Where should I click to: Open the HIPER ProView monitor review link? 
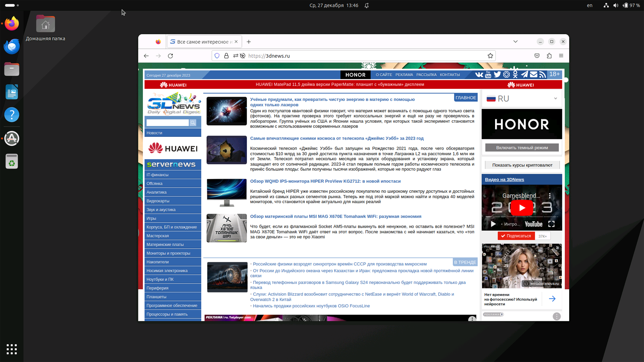[325, 181]
